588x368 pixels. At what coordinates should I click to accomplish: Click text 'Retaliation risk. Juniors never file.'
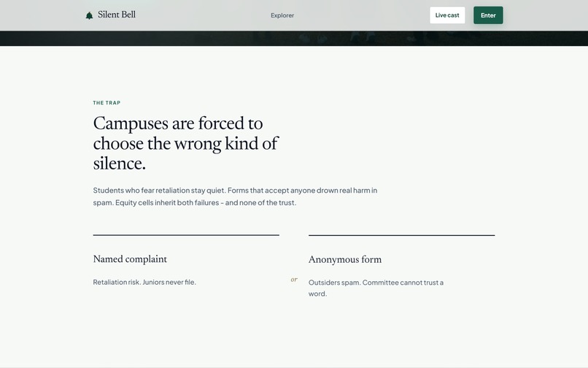tap(144, 282)
